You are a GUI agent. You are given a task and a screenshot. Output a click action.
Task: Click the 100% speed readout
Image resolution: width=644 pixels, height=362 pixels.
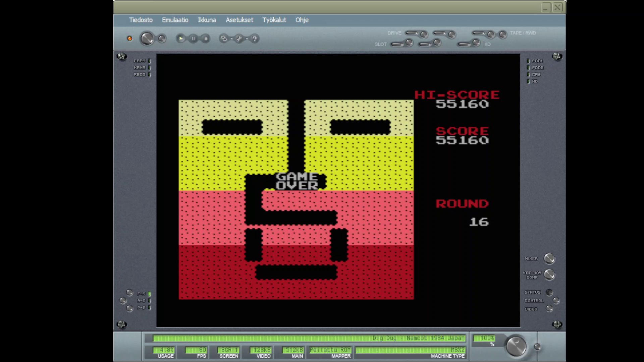pyautogui.click(x=484, y=338)
